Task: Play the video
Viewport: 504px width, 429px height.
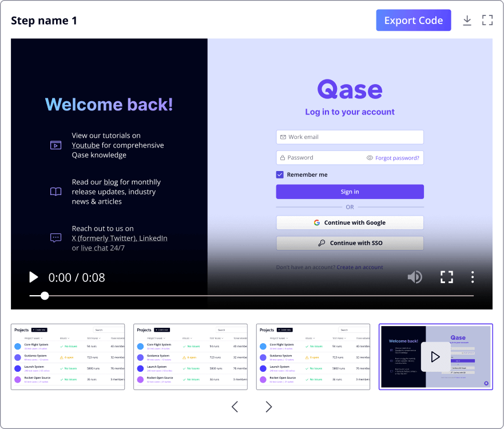Action: click(33, 277)
